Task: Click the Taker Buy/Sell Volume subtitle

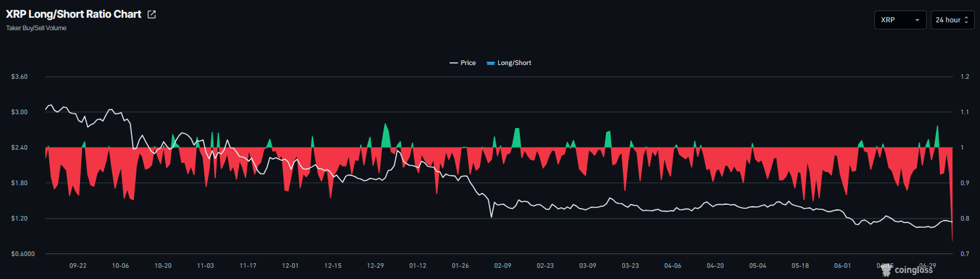Action: click(36, 28)
